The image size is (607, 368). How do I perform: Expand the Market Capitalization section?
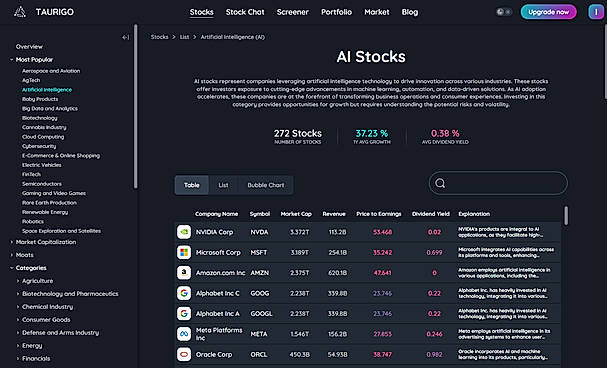click(12, 242)
